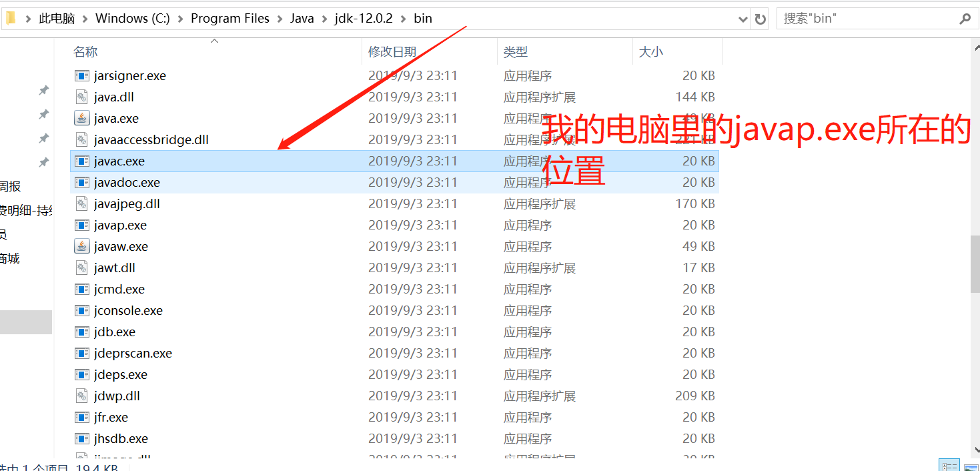Click the javap.exe application icon
The height and width of the screenshot is (471, 980).
pyautogui.click(x=81, y=225)
